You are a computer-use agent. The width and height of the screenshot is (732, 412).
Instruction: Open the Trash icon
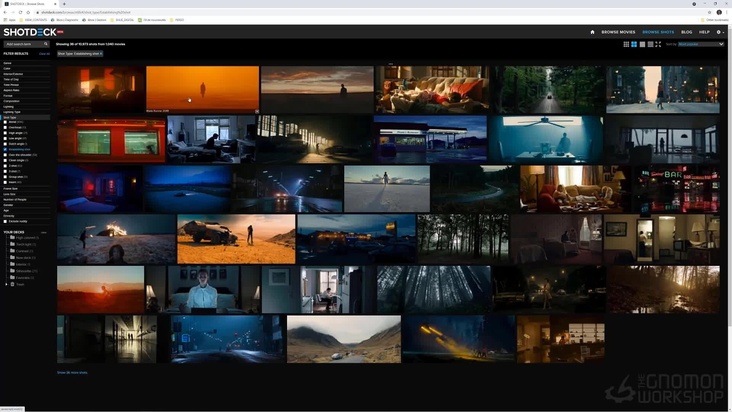coord(13,284)
